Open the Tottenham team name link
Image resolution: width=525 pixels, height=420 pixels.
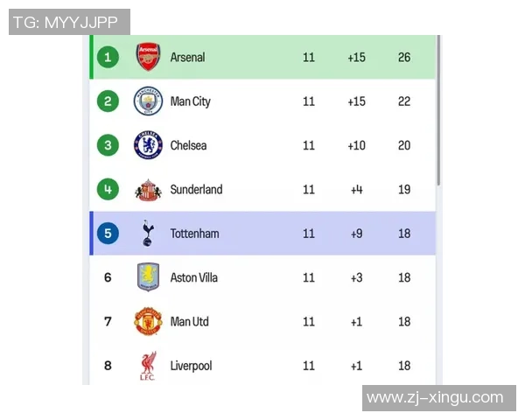pos(194,234)
